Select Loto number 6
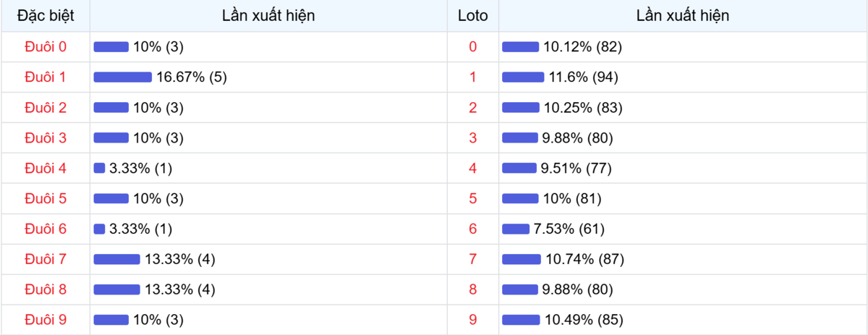This screenshot has width=868, height=335. [x=473, y=229]
